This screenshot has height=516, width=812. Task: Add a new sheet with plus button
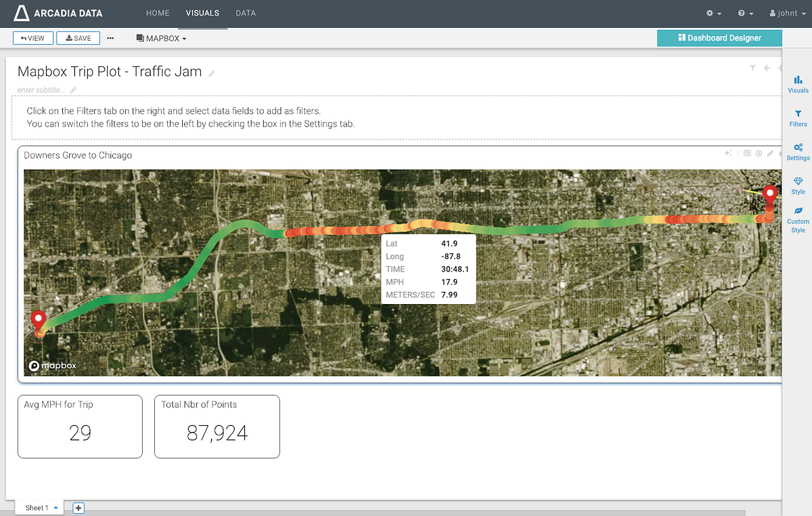click(78, 508)
